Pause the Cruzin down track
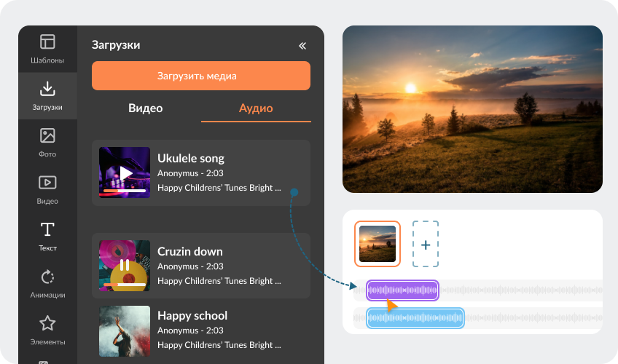618x364 pixels. pos(125,265)
